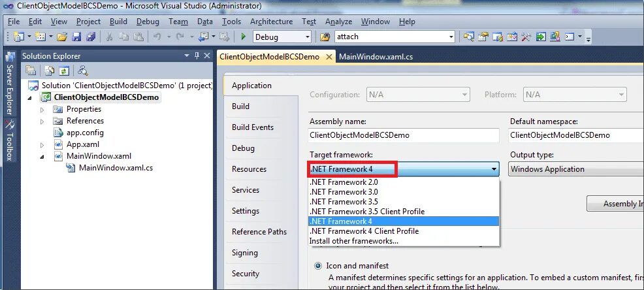Viewport: 644px width, 290px height.
Task: Open the Build menu
Action: 118,22
